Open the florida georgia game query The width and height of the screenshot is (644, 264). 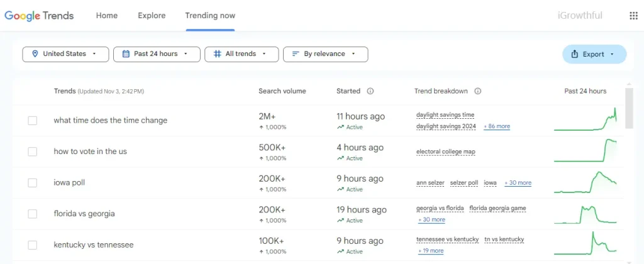pos(498,209)
